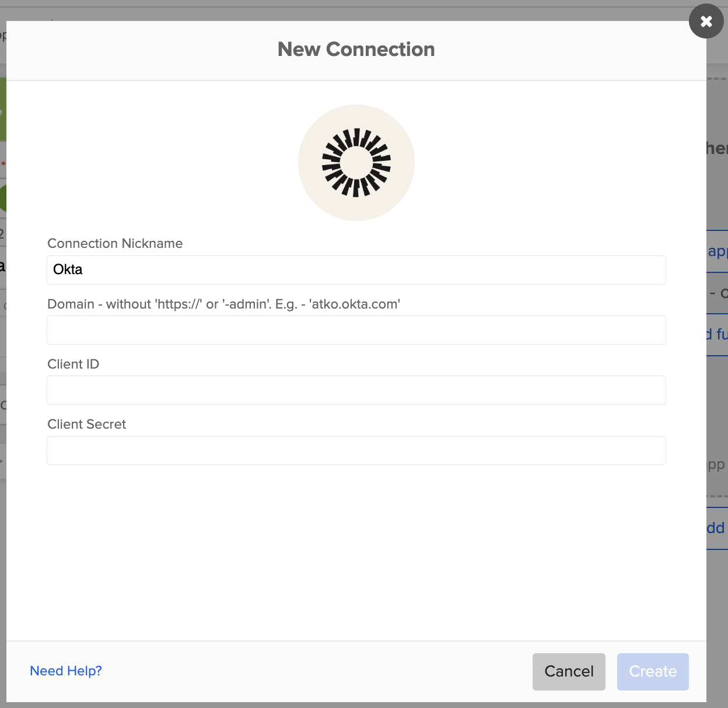Click the gray 'pp' text behind dialog
Image resolution: width=728 pixels, height=708 pixels.
coord(716,464)
